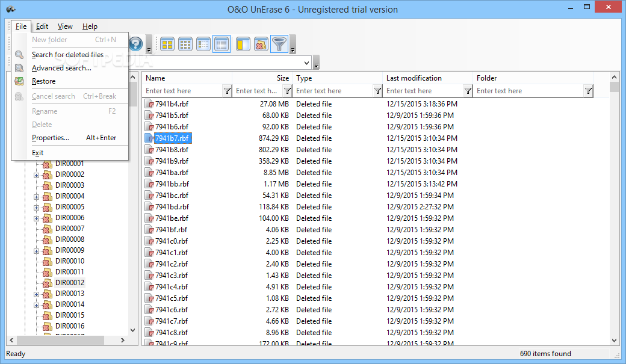Viewport: 626px width, 364px height.
Task: Toggle the folder tree pane button
Action: click(243, 45)
